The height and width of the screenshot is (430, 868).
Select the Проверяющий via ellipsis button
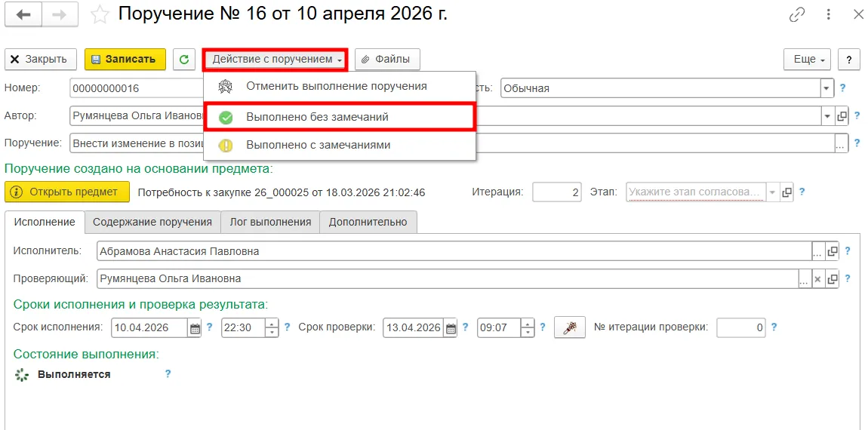pos(805,279)
